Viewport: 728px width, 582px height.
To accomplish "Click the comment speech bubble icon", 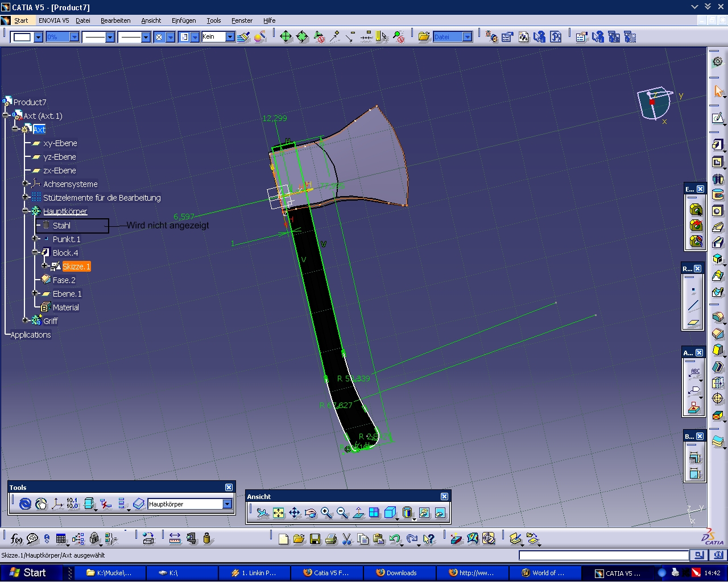I will coord(32,539).
